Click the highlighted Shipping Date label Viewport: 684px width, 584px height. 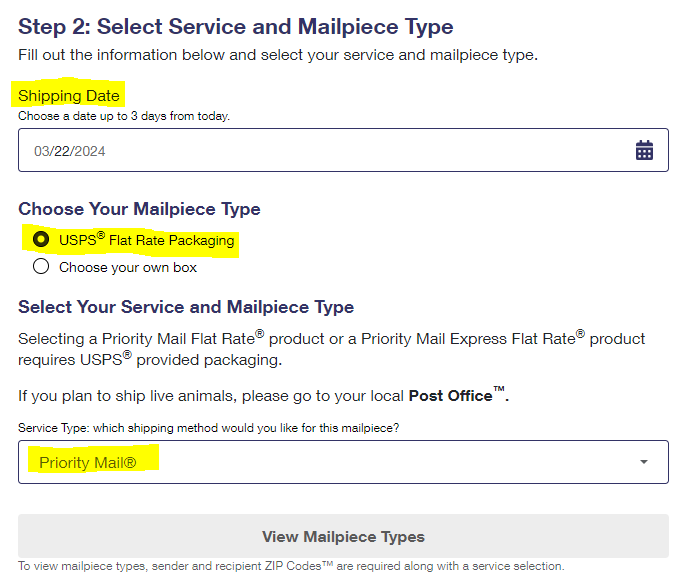click(x=69, y=96)
